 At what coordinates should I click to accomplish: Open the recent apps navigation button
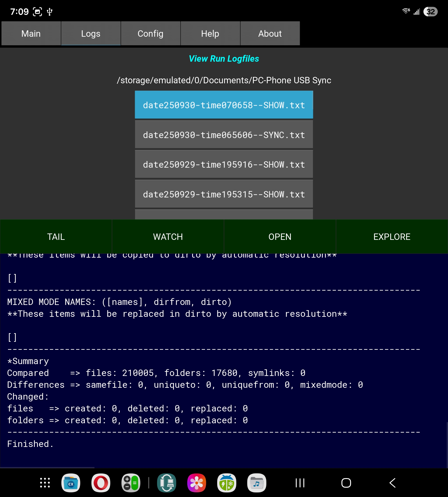(300, 483)
